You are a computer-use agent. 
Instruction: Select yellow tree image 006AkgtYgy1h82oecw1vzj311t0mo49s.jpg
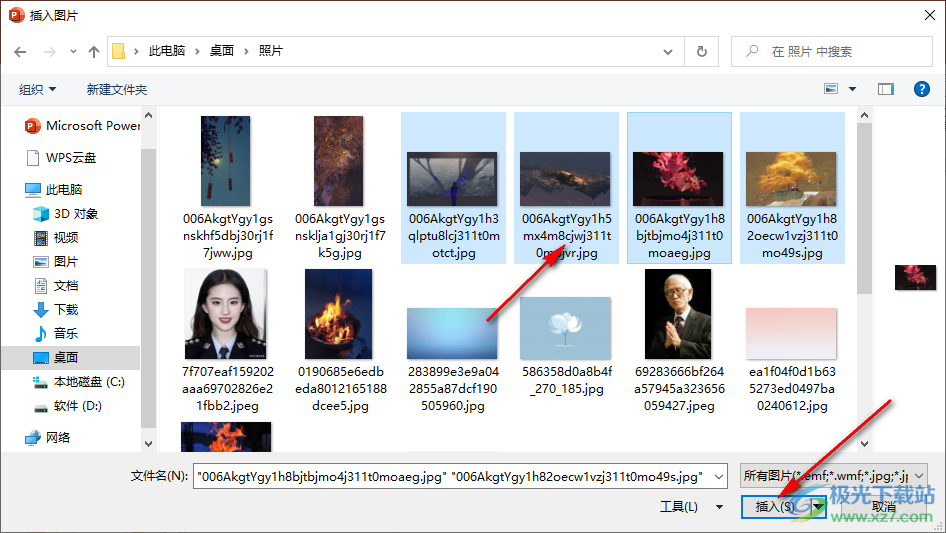pyautogui.click(x=792, y=188)
